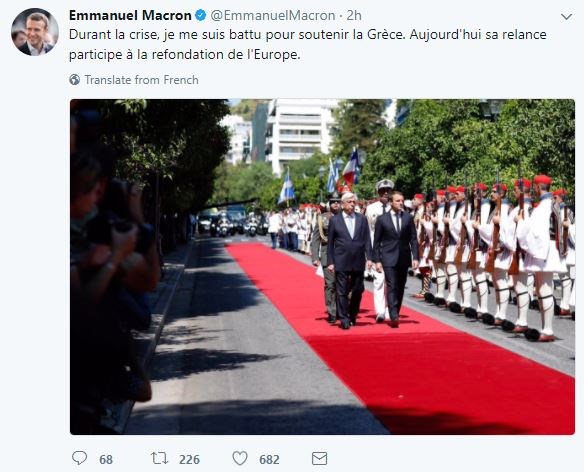Translate the tweet from French
This screenshot has height=472, width=584.
[x=142, y=80]
